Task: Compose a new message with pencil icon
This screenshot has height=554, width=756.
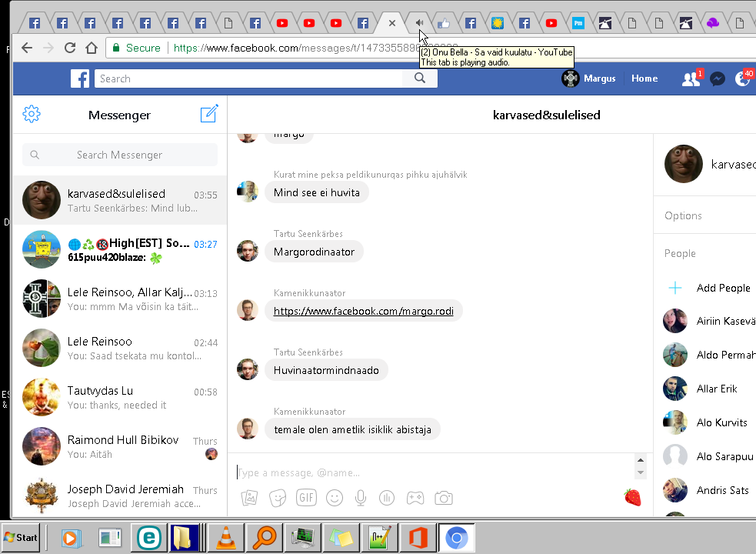Action: [x=209, y=114]
